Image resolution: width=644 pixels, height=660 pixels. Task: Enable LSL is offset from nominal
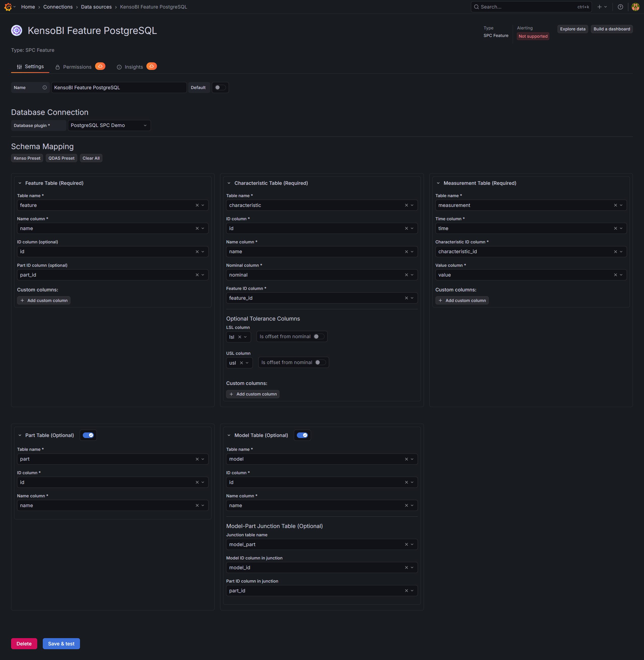pyautogui.click(x=319, y=336)
